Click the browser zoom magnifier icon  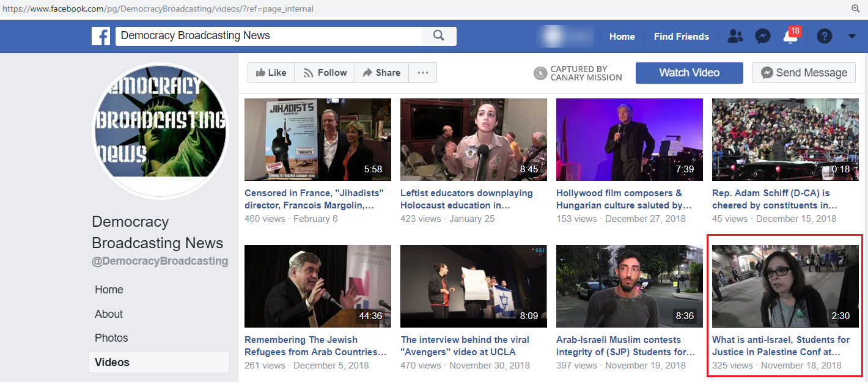856,9
